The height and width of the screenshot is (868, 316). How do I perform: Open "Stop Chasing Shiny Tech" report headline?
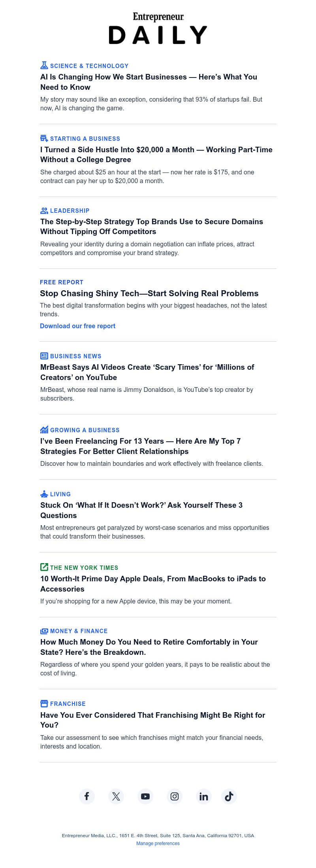pos(149,293)
